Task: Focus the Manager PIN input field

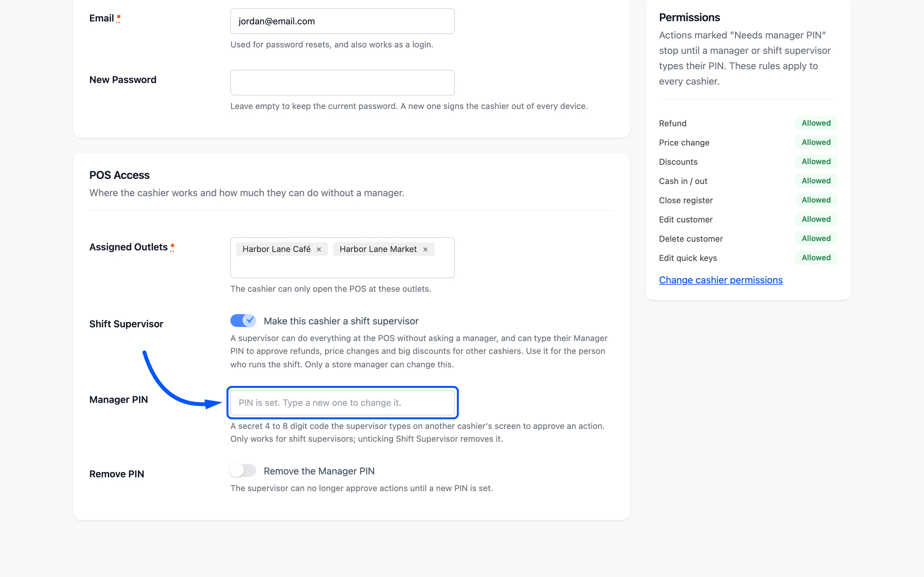Action: (x=343, y=403)
